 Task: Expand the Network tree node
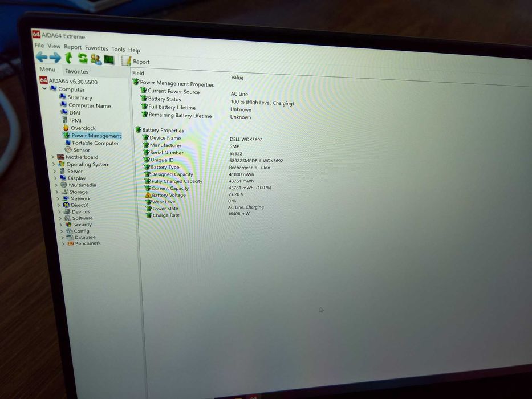pos(58,198)
